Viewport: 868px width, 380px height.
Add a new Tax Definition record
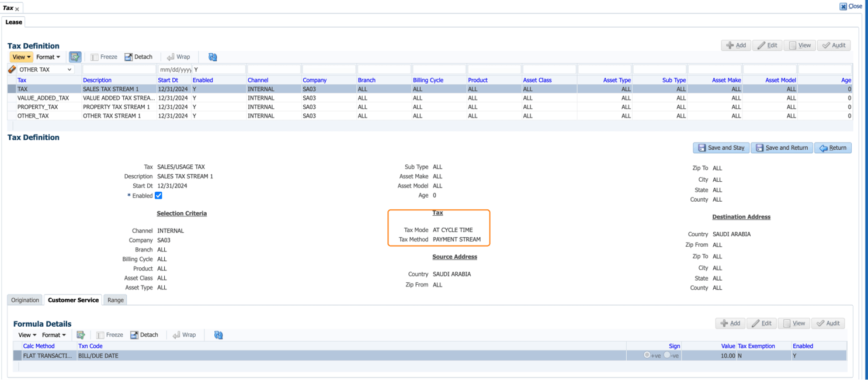click(736, 45)
